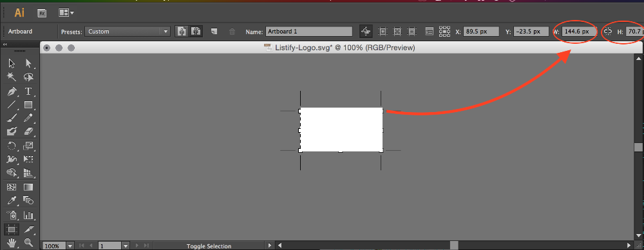This screenshot has height=250, width=644.
Task: Select the Pencil tool
Action: [28, 118]
